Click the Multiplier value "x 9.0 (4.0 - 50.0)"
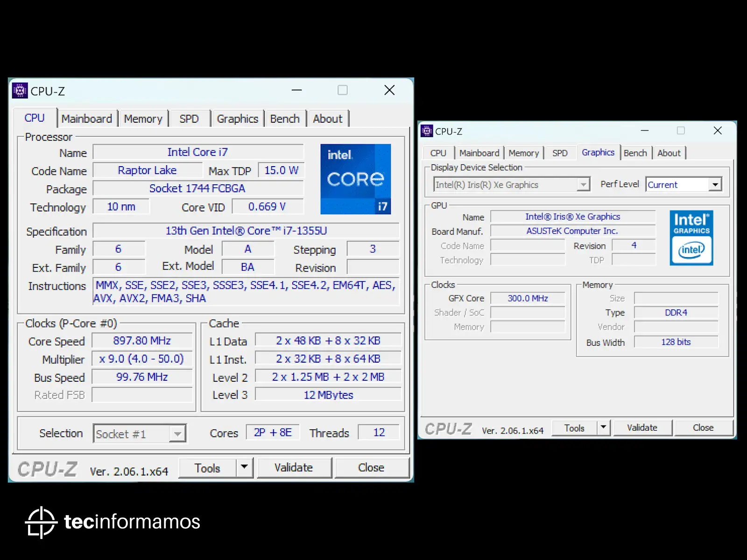 coord(142,359)
